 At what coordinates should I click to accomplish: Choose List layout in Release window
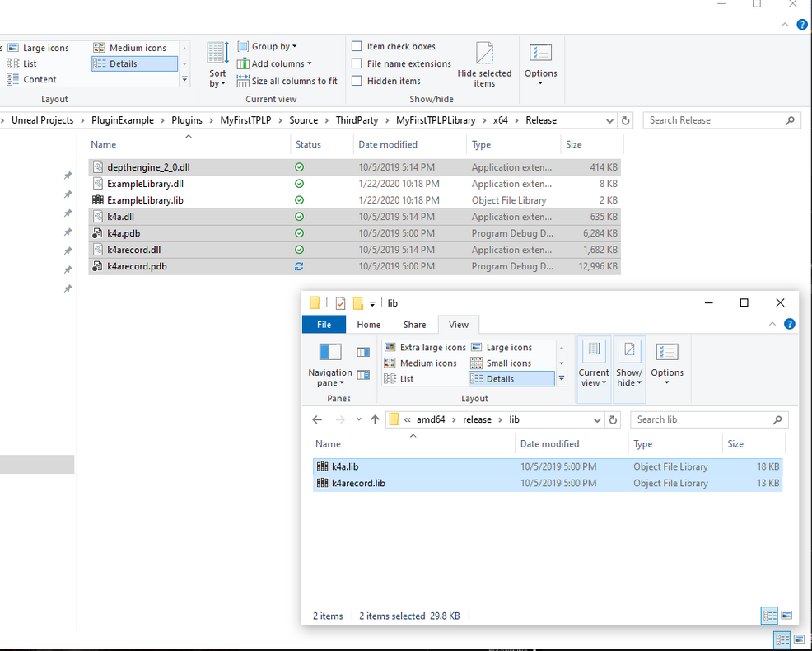tap(21, 63)
